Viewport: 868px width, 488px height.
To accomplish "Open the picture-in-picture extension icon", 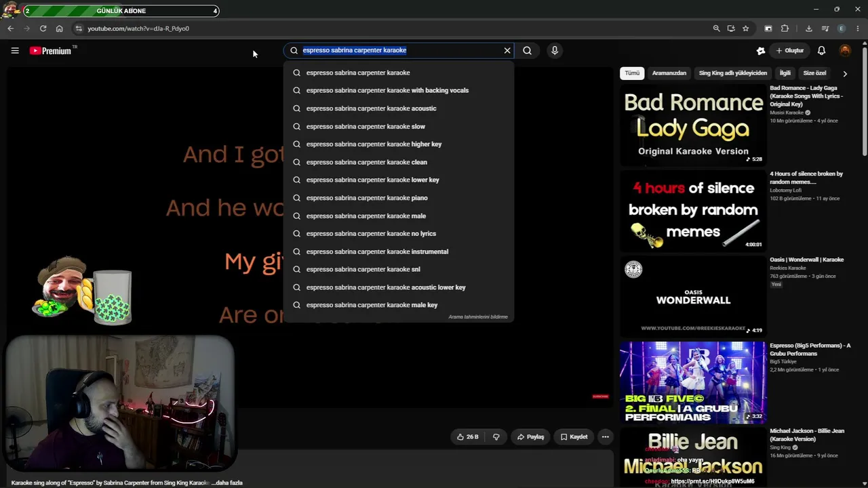I will (768, 28).
